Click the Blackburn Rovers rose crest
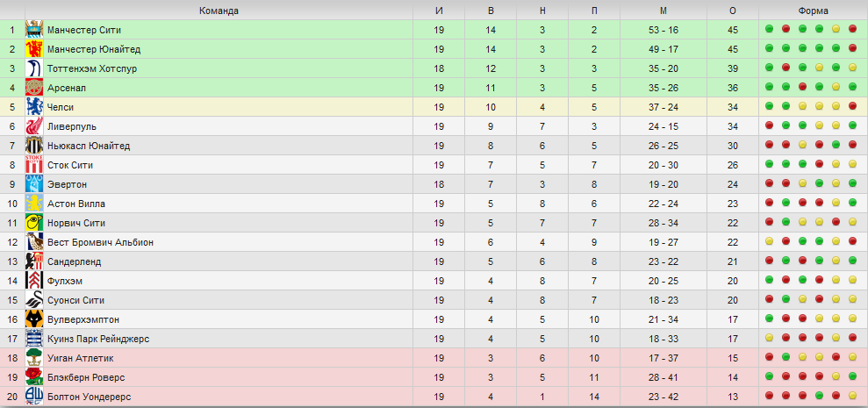This screenshot has width=868, height=408. (34, 377)
